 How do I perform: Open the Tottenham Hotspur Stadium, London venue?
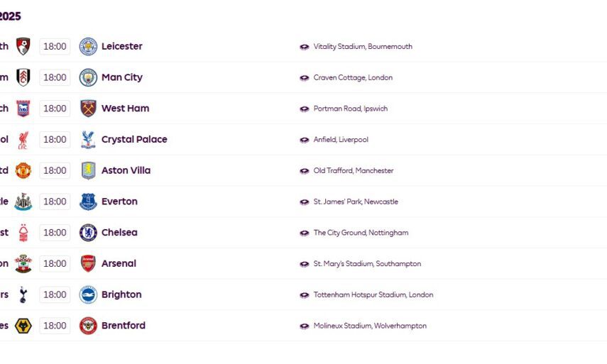click(x=373, y=294)
